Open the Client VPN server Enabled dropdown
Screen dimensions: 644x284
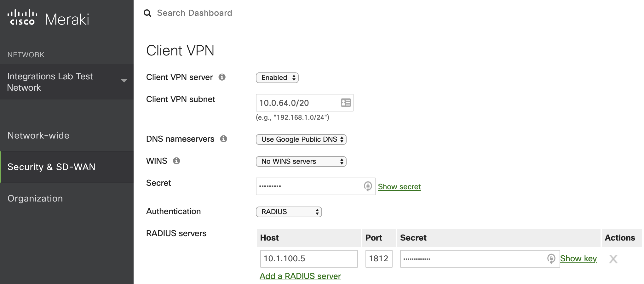(x=277, y=78)
